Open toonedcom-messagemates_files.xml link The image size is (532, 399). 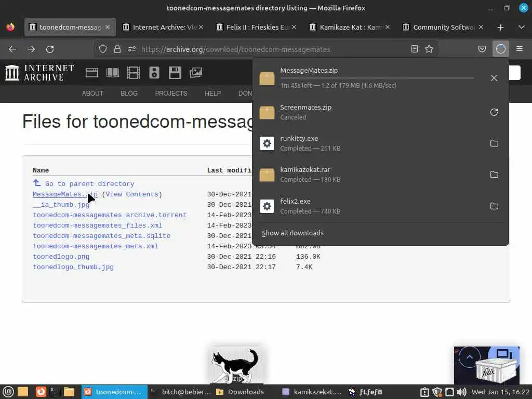[x=97, y=225]
